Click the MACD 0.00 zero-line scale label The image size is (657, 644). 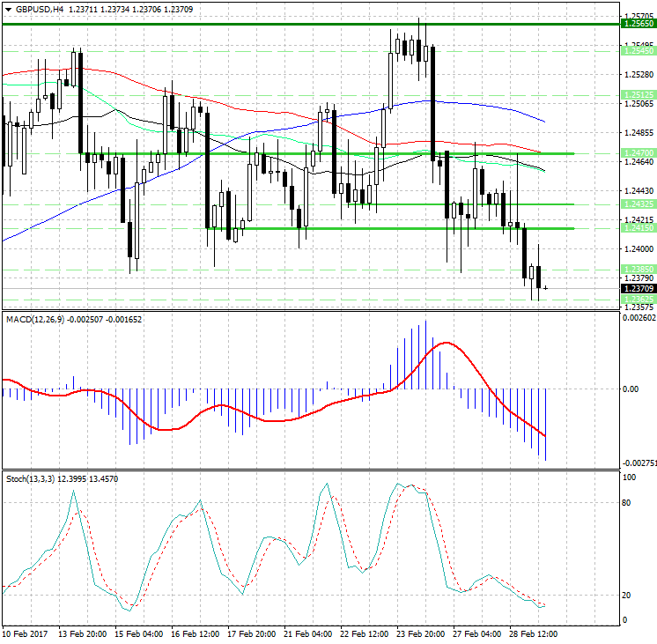(x=631, y=388)
